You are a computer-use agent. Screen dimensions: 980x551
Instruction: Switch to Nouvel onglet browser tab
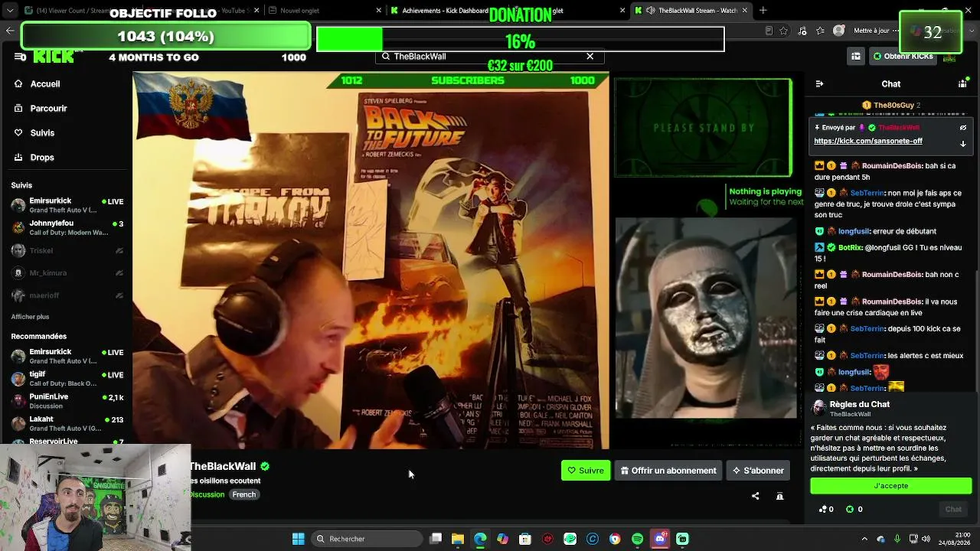pos(322,11)
